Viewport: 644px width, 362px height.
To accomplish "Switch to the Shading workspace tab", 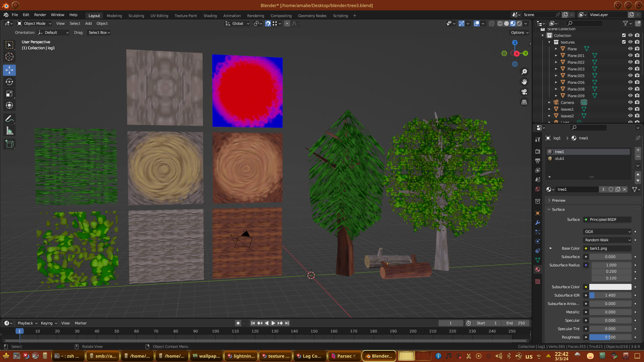I will click(x=210, y=16).
